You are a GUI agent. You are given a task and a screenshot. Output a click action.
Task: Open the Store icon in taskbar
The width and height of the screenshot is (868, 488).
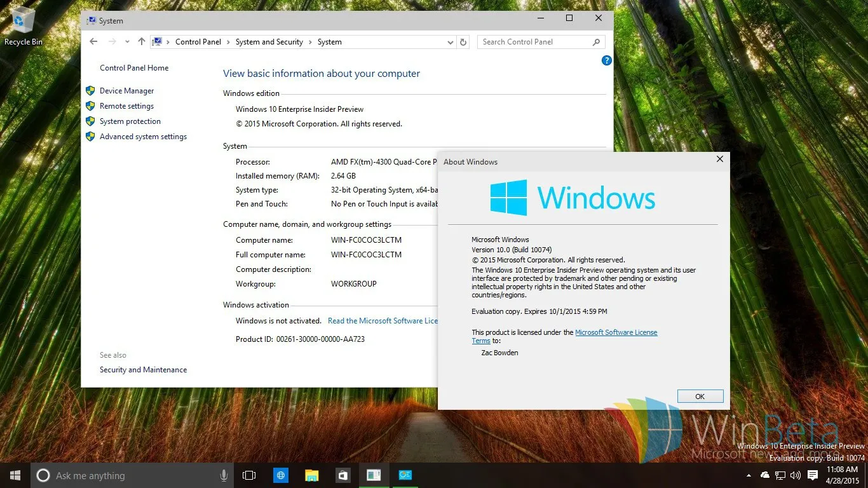pyautogui.click(x=342, y=475)
